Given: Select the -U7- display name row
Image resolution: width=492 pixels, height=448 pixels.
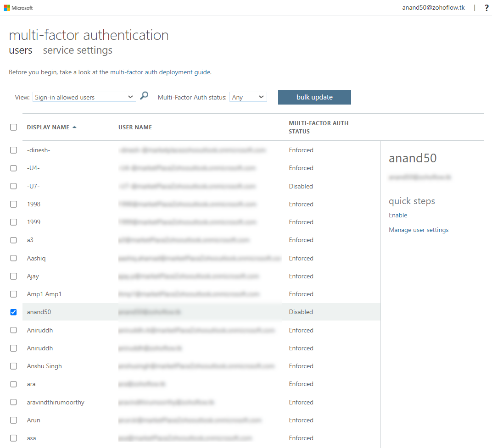Looking at the screenshot, I should point(33,186).
